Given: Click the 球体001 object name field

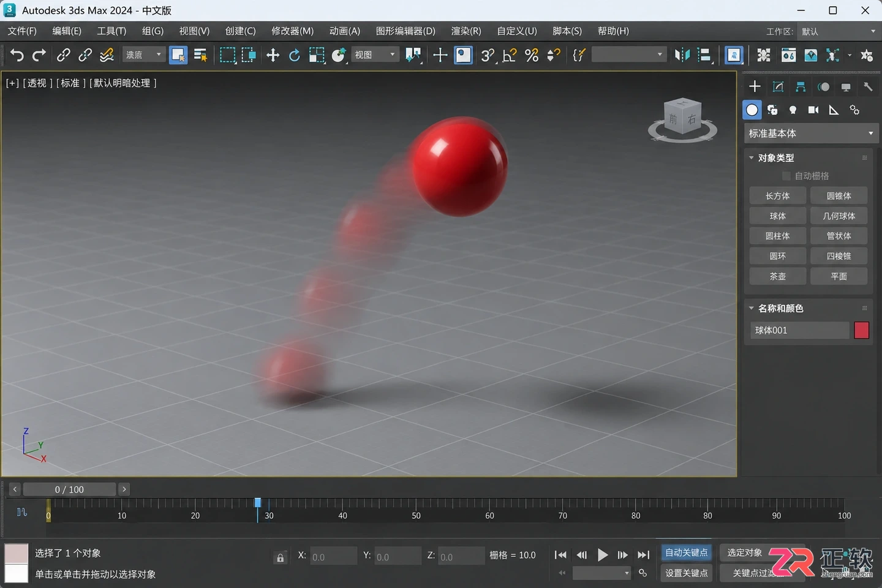Looking at the screenshot, I should (x=800, y=330).
